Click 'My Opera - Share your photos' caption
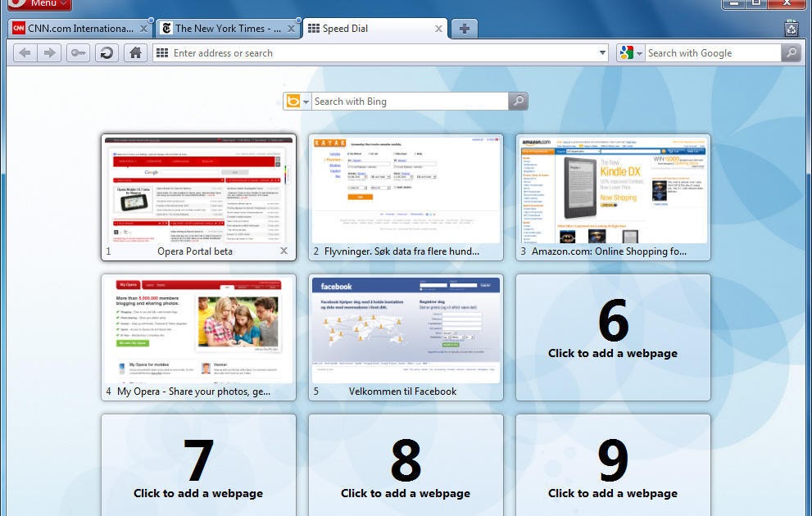The height and width of the screenshot is (516, 812). pos(193,392)
